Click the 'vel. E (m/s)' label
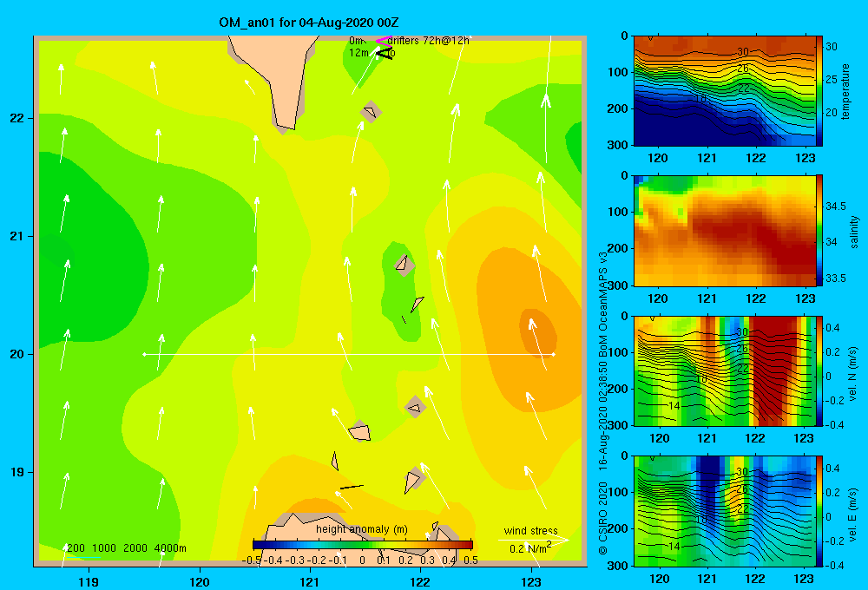 point(853,515)
